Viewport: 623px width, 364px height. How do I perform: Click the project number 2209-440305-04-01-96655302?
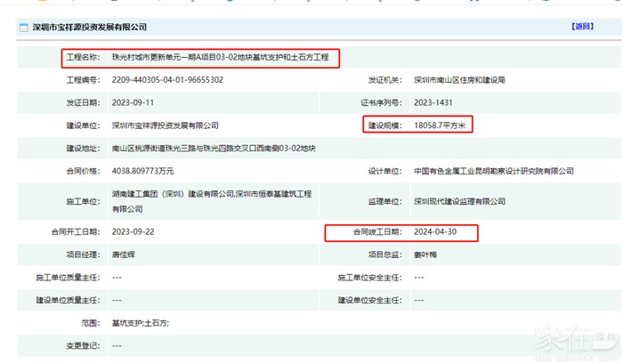pyautogui.click(x=167, y=80)
